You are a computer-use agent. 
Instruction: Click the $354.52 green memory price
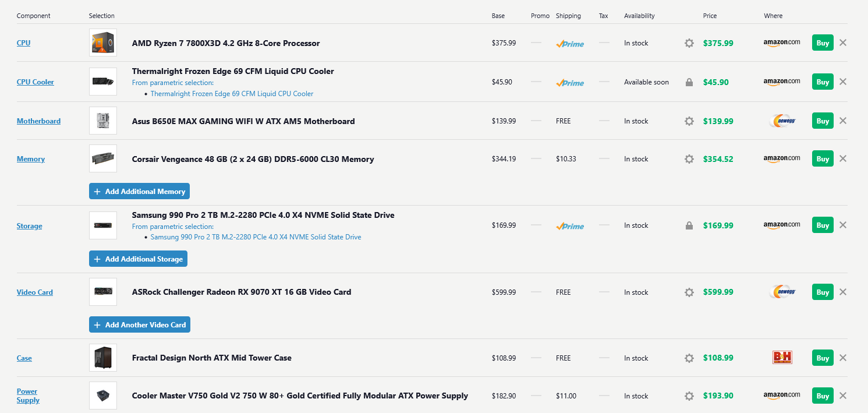pos(718,159)
